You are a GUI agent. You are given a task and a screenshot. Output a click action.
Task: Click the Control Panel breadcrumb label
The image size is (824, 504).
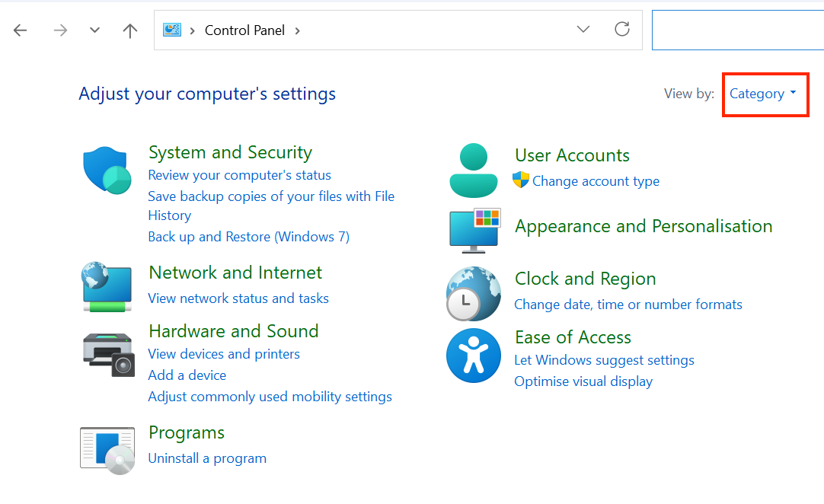tap(244, 30)
